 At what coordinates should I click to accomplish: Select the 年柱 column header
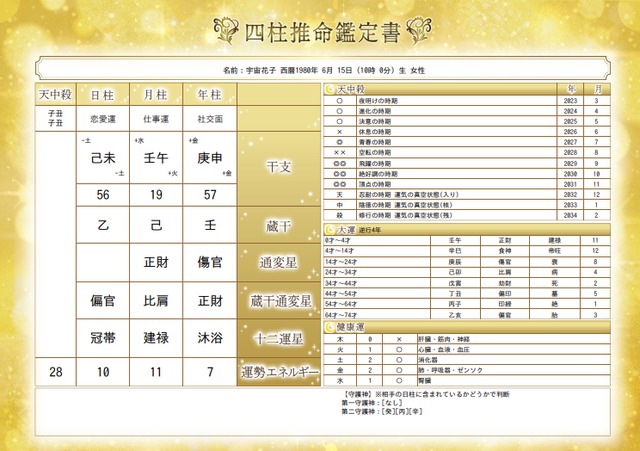[x=210, y=95]
